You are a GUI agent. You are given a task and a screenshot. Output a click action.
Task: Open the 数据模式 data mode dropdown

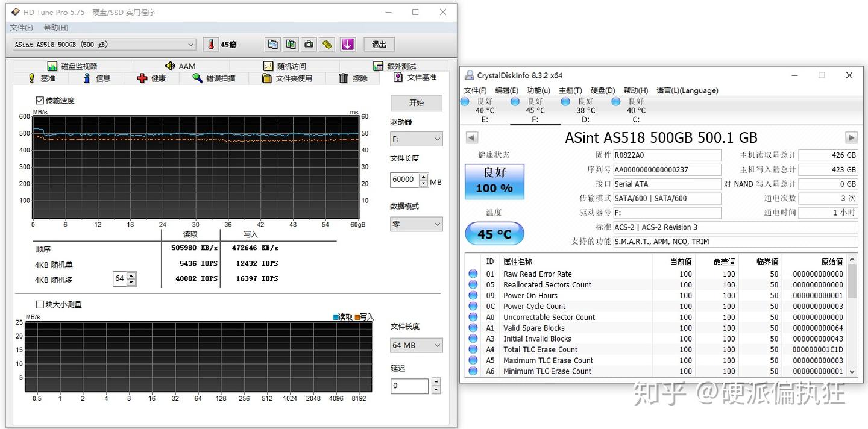pos(416,224)
